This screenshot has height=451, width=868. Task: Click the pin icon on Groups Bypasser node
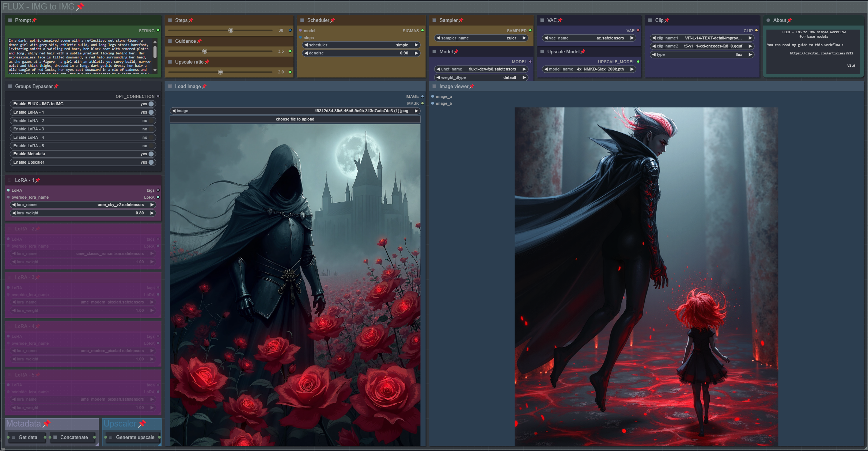click(x=56, y=87)
